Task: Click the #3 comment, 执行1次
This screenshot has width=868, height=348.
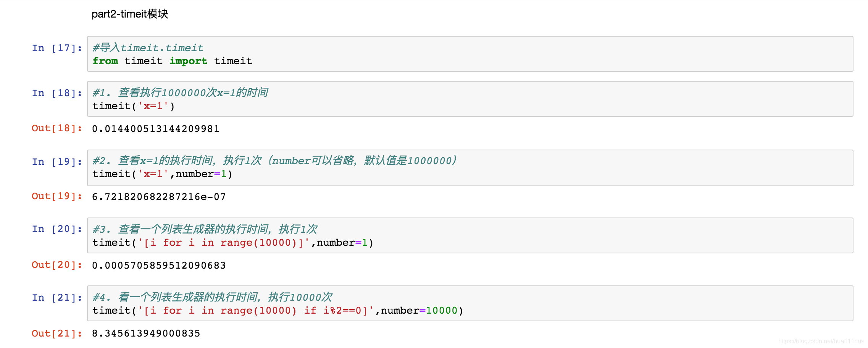Action: pyautogui.click(x=205, y=229)
